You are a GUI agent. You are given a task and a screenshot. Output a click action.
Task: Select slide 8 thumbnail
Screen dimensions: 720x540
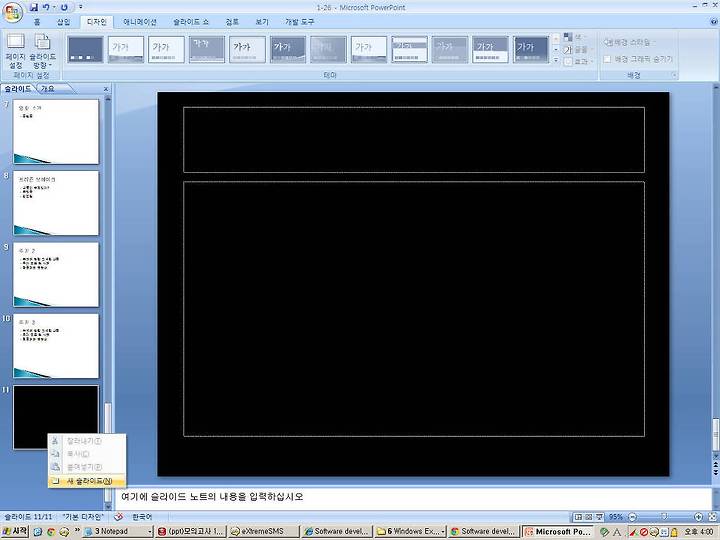56,203
